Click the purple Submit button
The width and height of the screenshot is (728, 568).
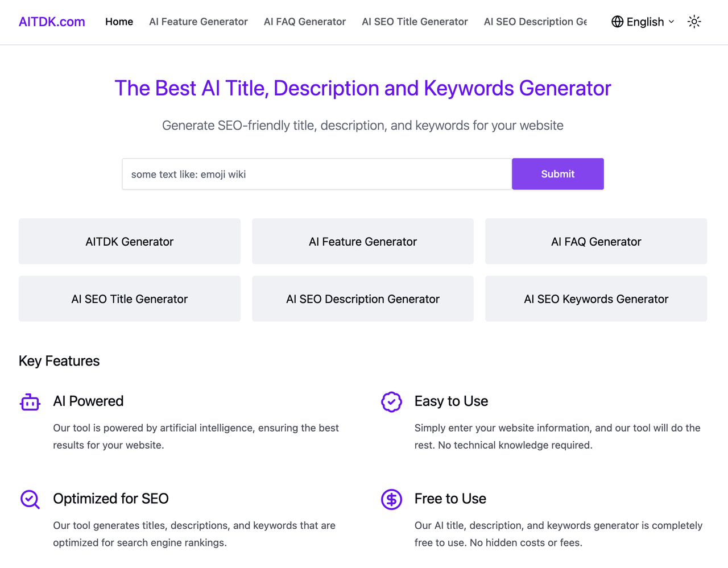[557, 174]
